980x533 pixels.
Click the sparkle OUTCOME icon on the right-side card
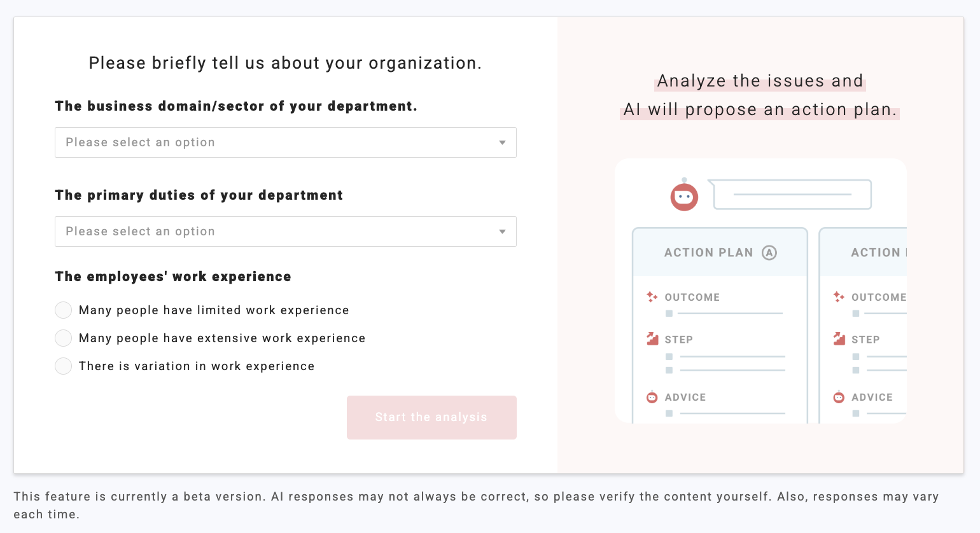(838, 296)
